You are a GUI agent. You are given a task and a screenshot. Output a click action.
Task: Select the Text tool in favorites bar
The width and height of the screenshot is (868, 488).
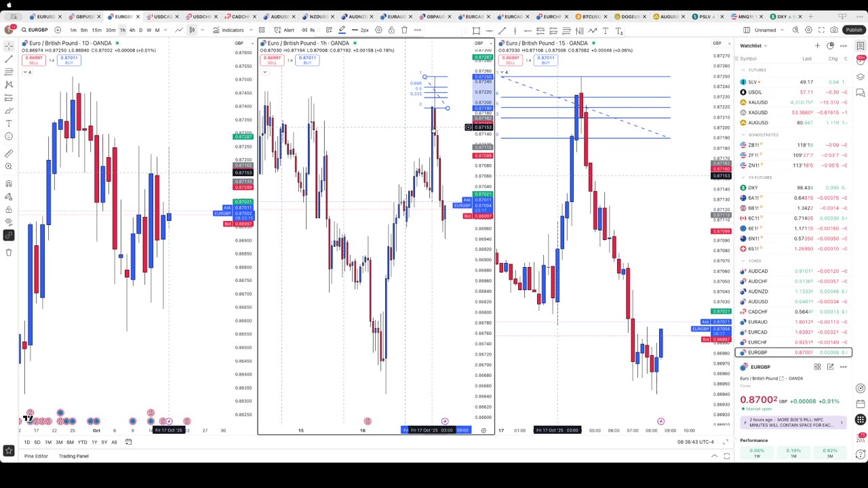(x=605, y=30)
